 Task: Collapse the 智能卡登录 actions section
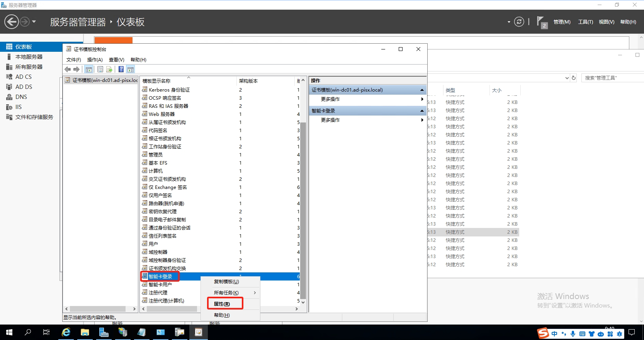422,111
